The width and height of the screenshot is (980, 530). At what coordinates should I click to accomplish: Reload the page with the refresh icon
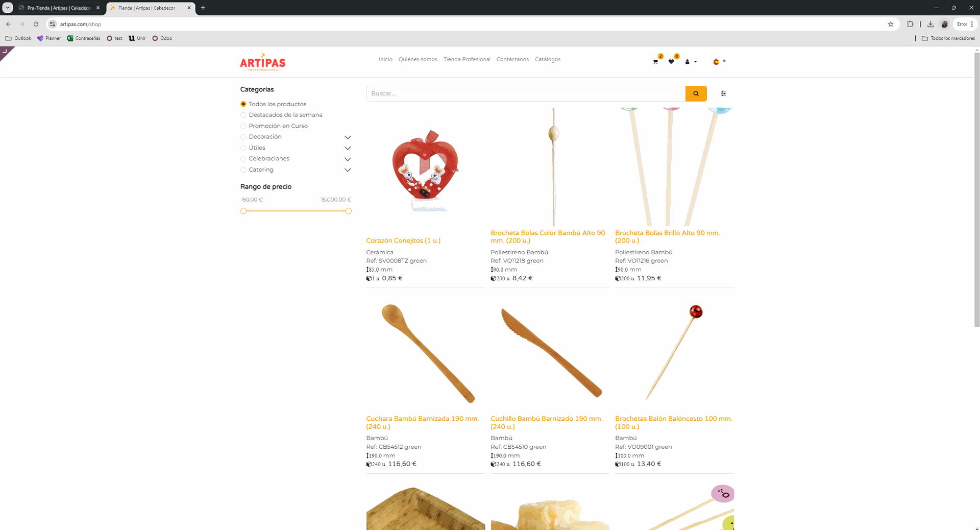(36, 24)
